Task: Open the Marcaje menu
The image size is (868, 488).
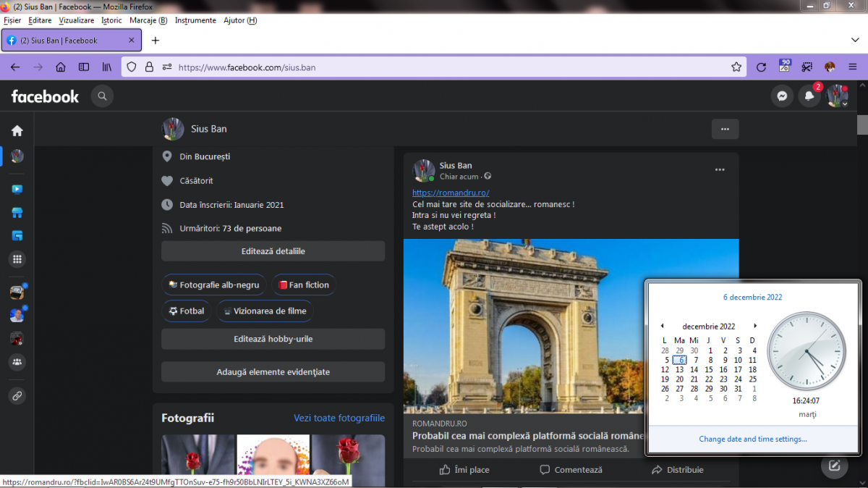Action: pyautogui.click(x=148, y=20)
